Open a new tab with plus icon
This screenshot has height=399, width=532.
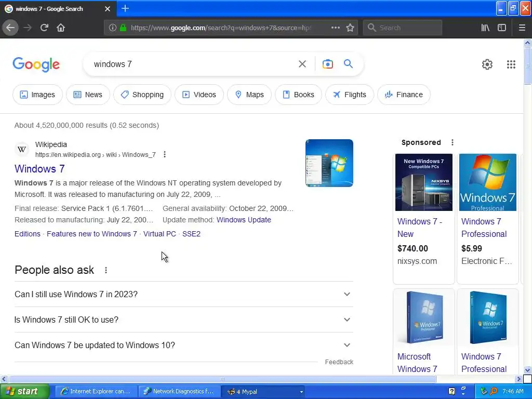tap(125, 8)
